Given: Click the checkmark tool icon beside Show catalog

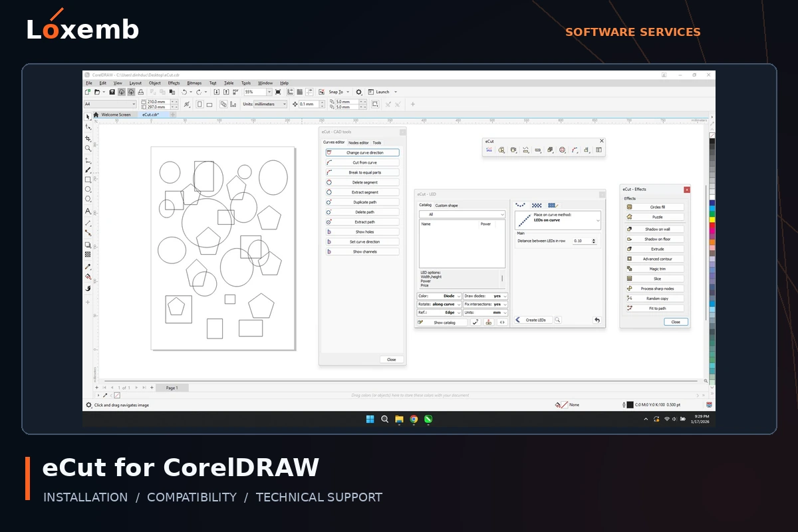Looking at the screenshot, I should click(x=475, y=323).
